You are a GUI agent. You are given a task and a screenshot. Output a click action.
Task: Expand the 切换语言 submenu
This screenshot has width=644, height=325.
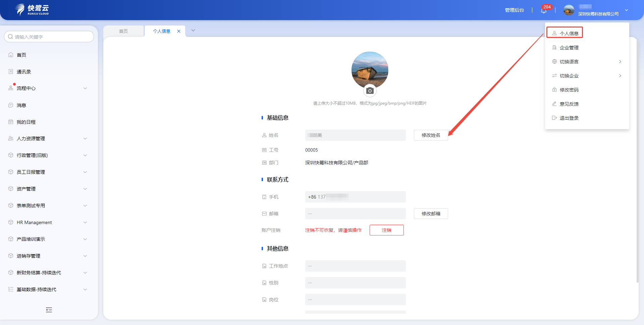(x=587, y=62)
